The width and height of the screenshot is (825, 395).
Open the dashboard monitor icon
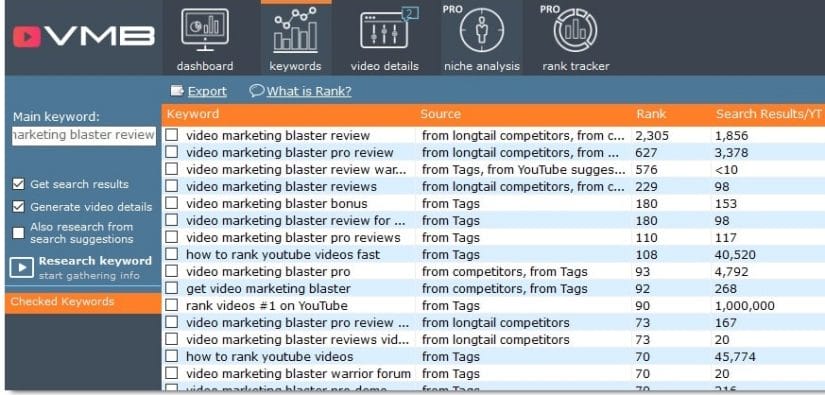pyautogui.click(x=205, y=29)
